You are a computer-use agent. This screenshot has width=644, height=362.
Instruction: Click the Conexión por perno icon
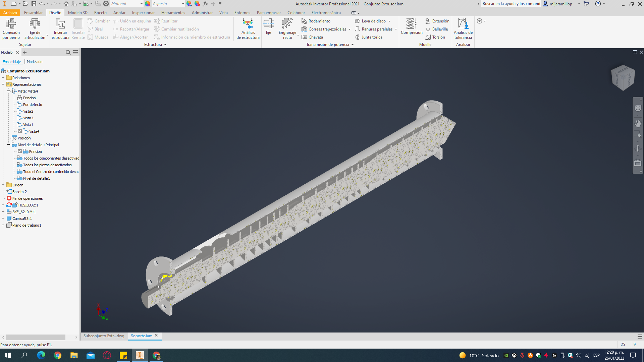11,23
